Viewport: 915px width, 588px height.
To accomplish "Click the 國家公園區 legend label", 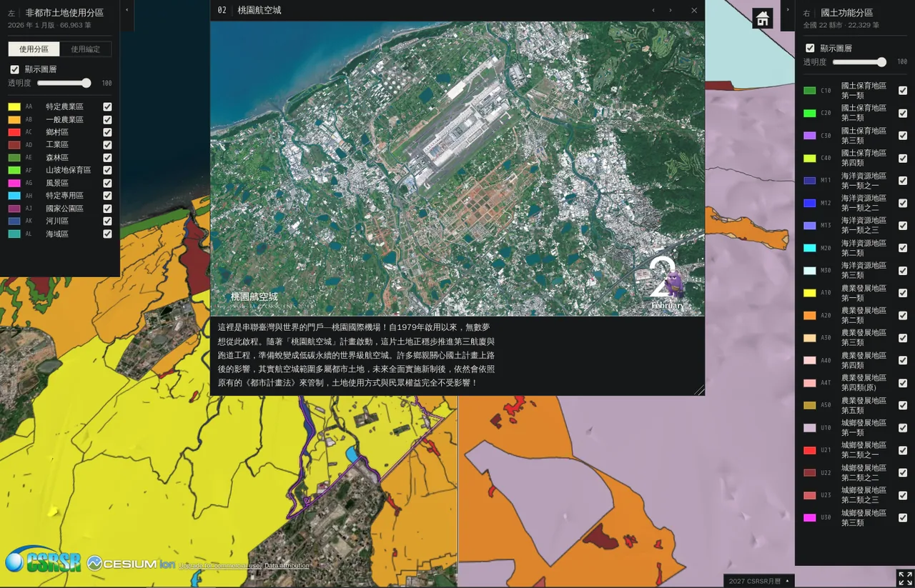I will click(64, 209).
